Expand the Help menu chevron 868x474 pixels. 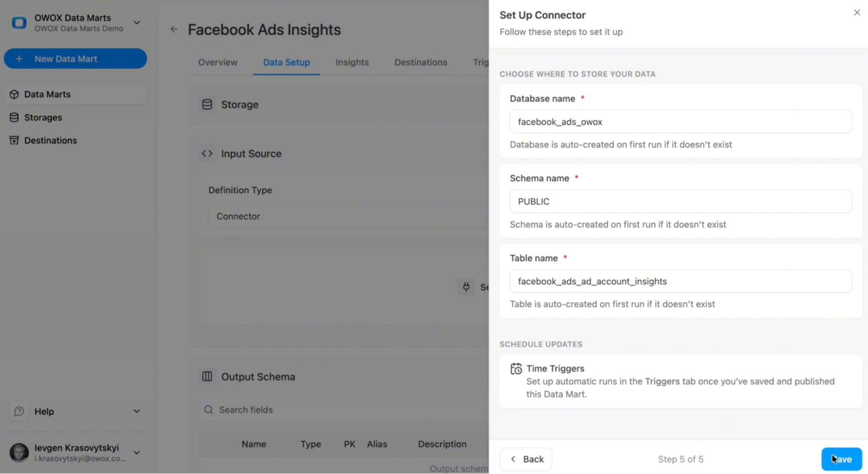tap(136, 411)
